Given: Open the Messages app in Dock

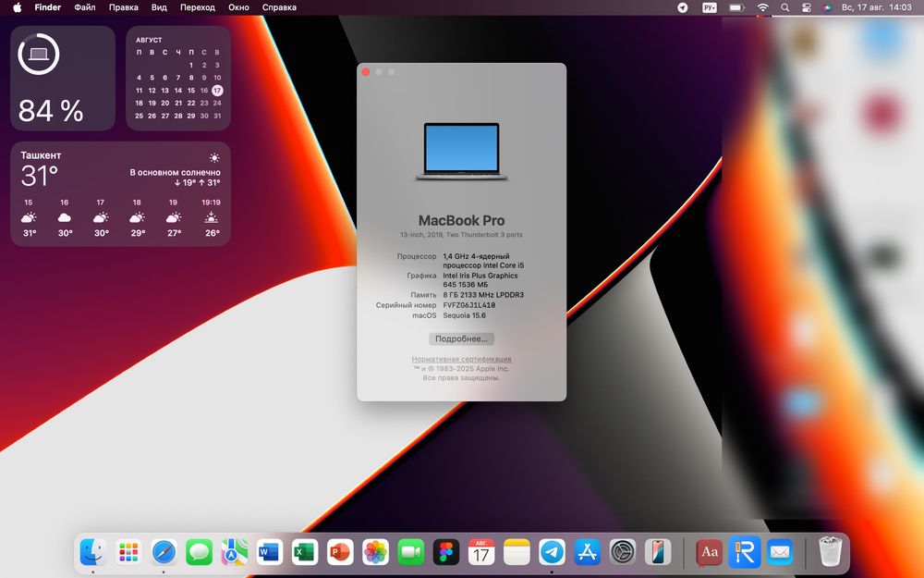Looking at the screenshot, I should (200, 553).
